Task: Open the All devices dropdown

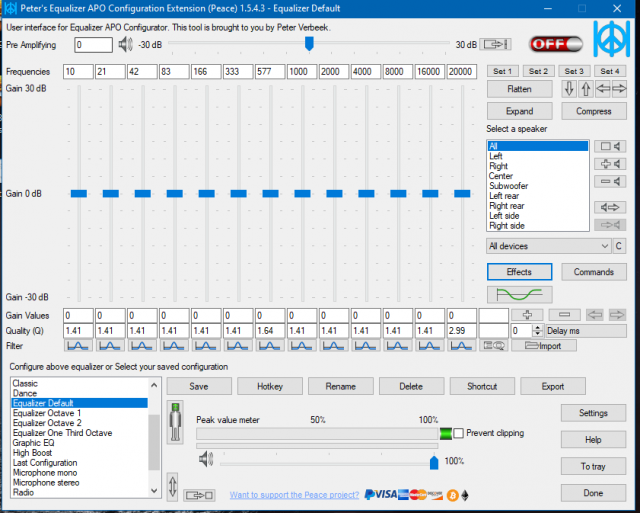Action: click(548, 246)
